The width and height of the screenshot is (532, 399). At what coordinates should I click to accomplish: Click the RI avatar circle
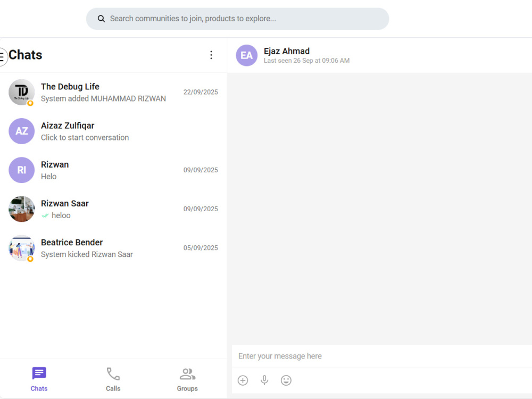(21, 170)
